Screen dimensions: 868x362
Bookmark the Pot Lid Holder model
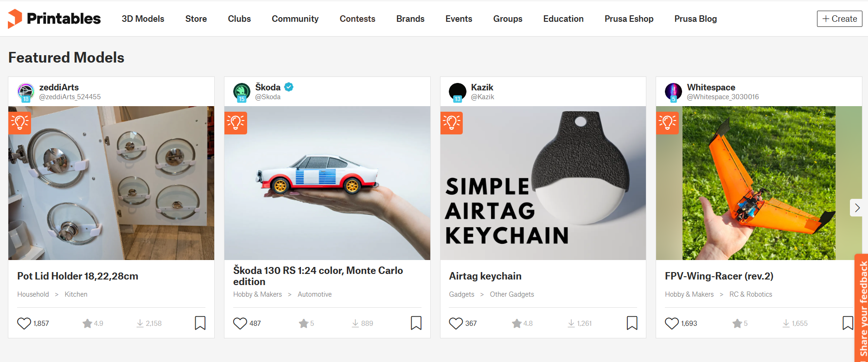(x=200, y=323)
